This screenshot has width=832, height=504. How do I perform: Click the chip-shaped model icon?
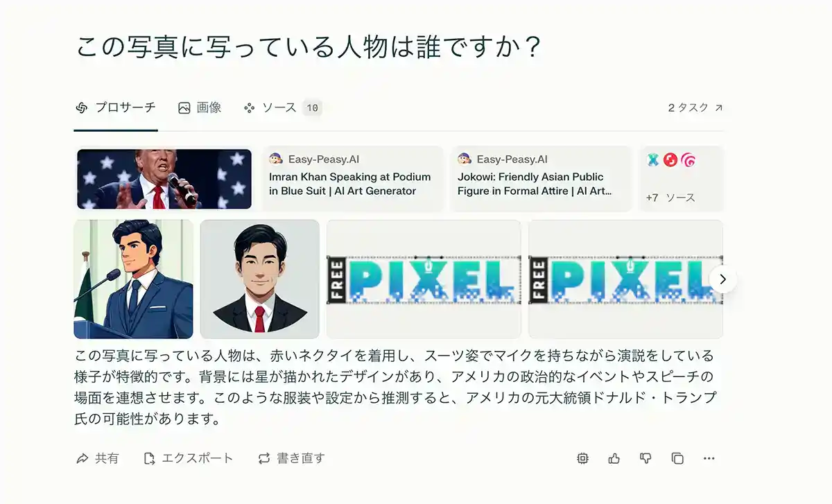582,458
